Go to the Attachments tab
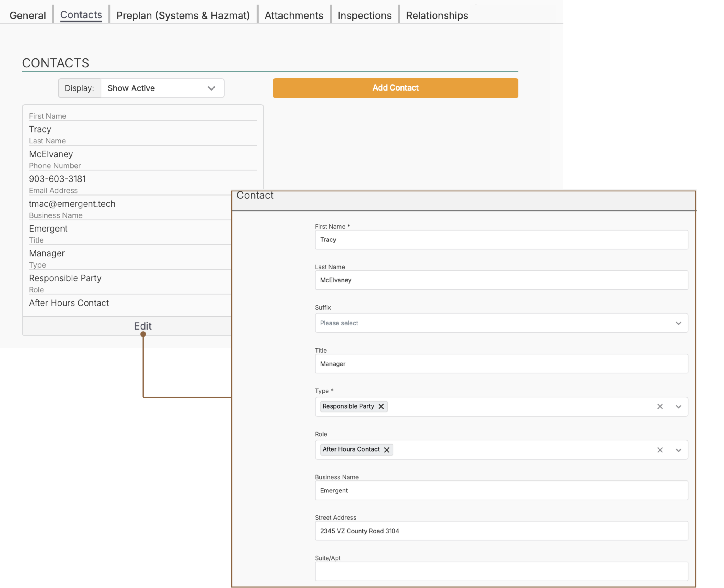Image resolution: width=724 pixels, height=588 pixels. [294, 16]
